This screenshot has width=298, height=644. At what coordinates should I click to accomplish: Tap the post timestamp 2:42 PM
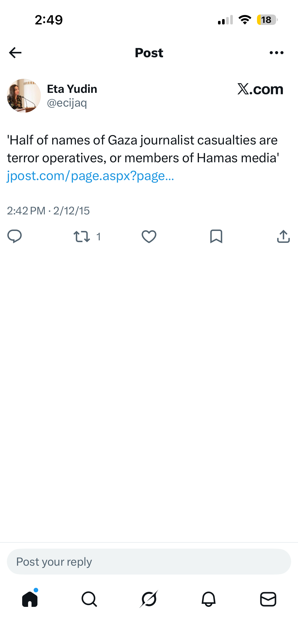pos(26,211)
